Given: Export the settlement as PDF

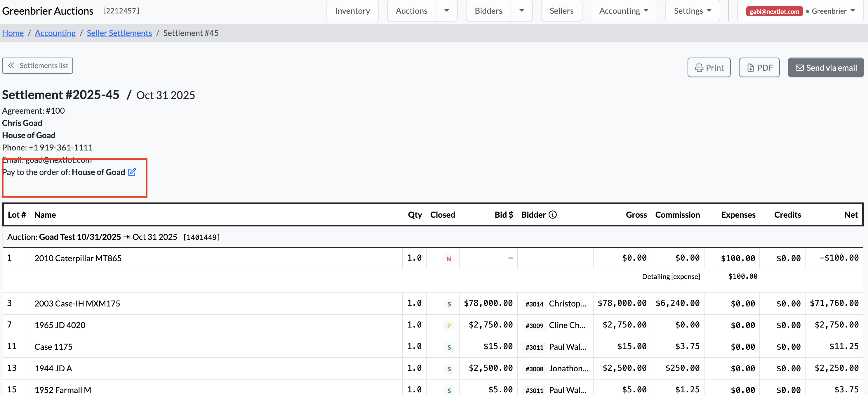Looking at the screenshot, I should [x=759, y=67].
